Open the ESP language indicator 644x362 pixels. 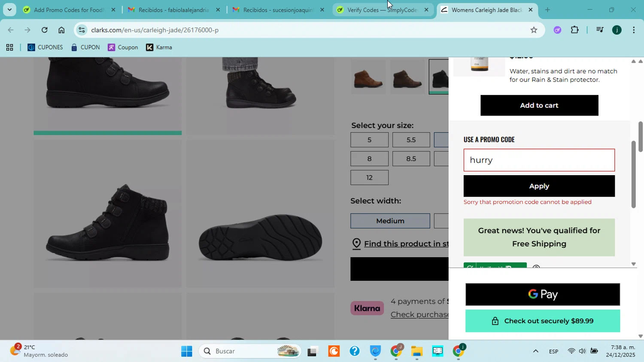pos(553,351)
